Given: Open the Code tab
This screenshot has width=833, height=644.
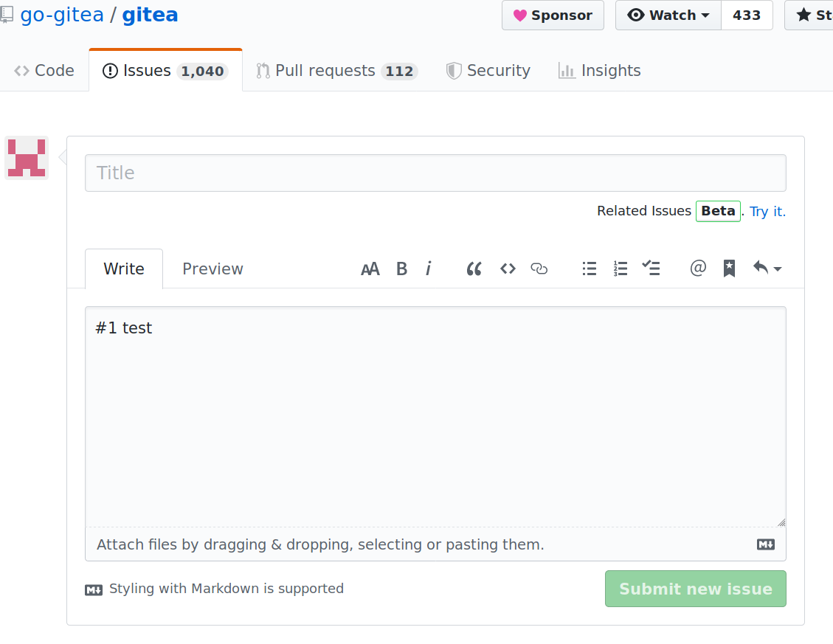Looking at the screenshot, I should [x=44, y=71].
